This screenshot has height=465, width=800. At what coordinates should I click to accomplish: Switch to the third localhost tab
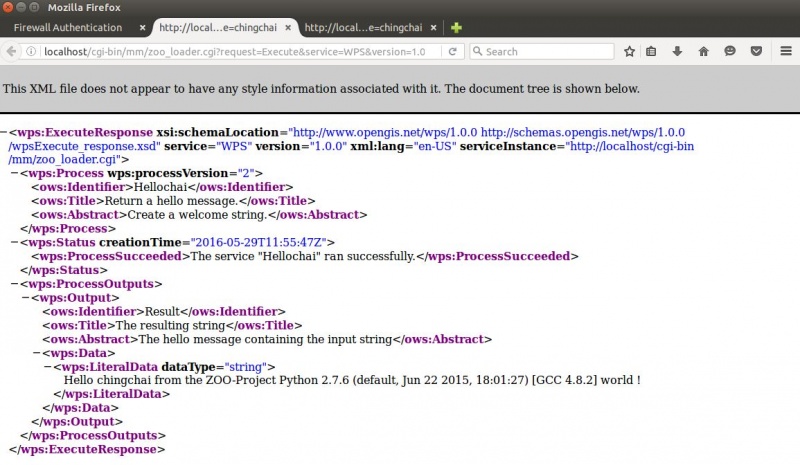(362, 27)
